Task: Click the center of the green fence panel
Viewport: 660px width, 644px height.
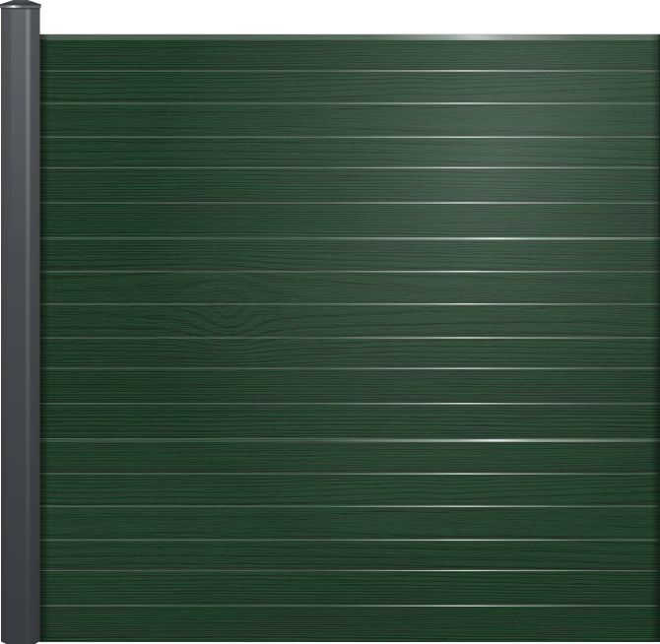Action: click(x=350, y=338)
